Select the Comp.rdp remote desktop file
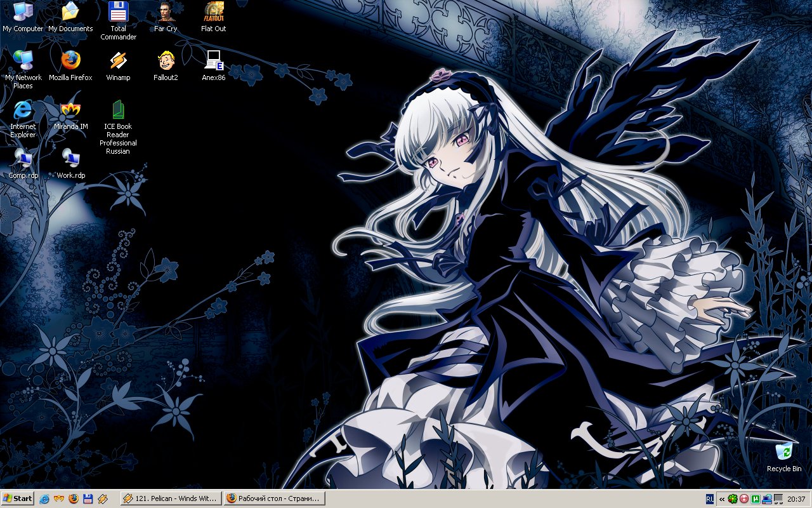 [x=23, y=159]
